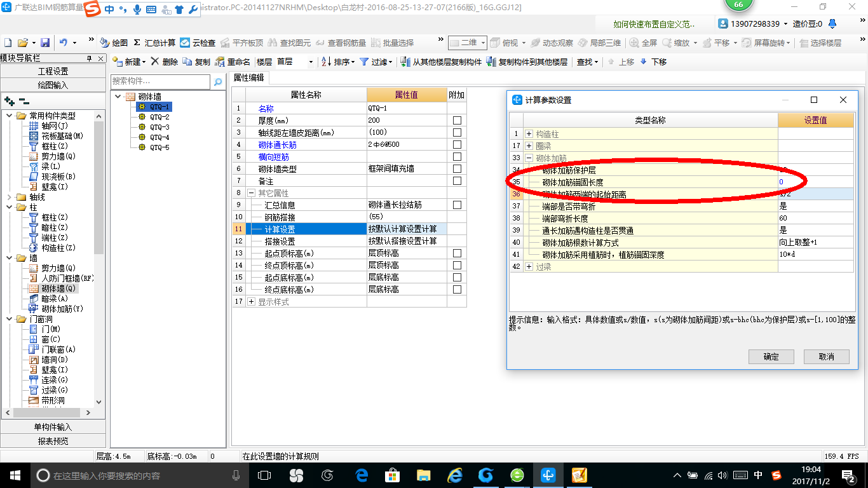This screenshot has height=488, width=868.
Task: Toggle the 附加 checkbox for 起点顶标高
Action: pos(457,254)
